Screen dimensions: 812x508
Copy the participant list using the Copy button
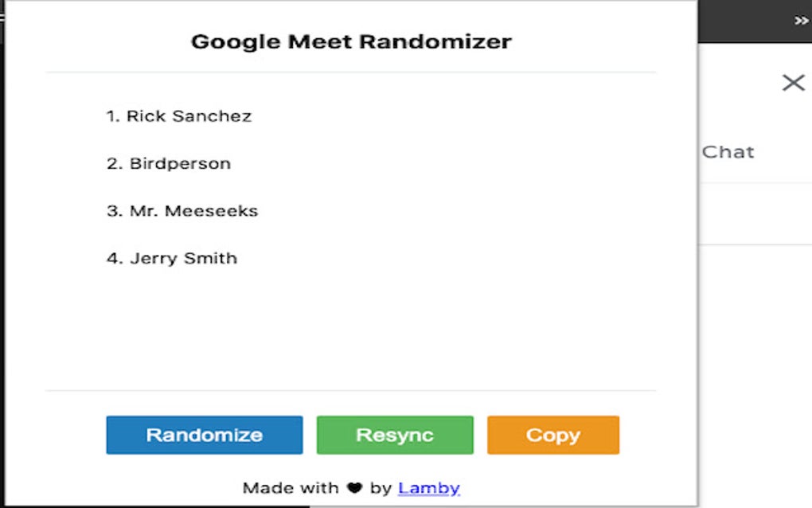[552, 435]
